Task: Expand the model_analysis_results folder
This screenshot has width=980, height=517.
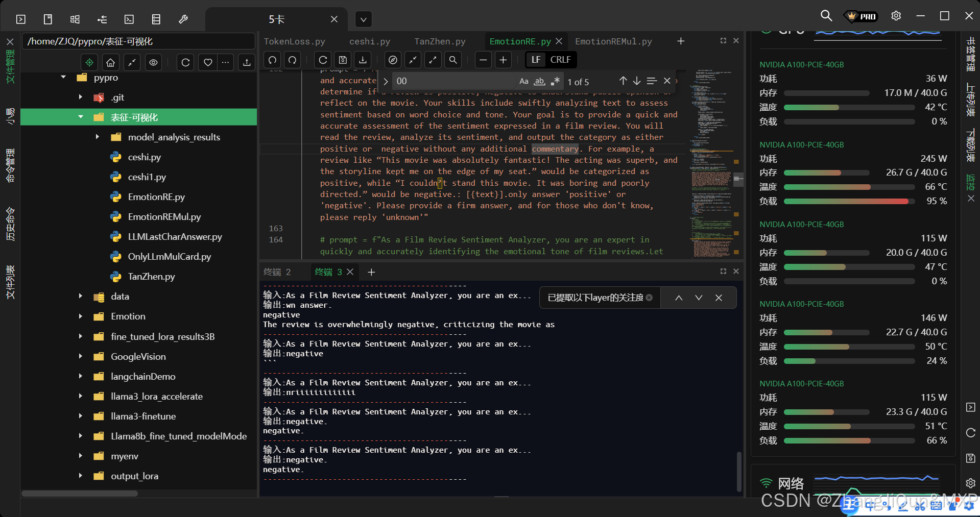Action: 97,137
